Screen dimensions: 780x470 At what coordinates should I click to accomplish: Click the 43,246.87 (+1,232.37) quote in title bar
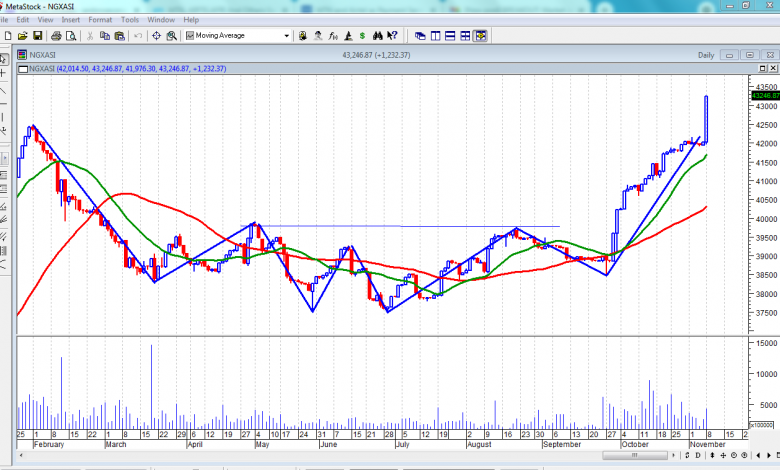click(x=376, y=55)
